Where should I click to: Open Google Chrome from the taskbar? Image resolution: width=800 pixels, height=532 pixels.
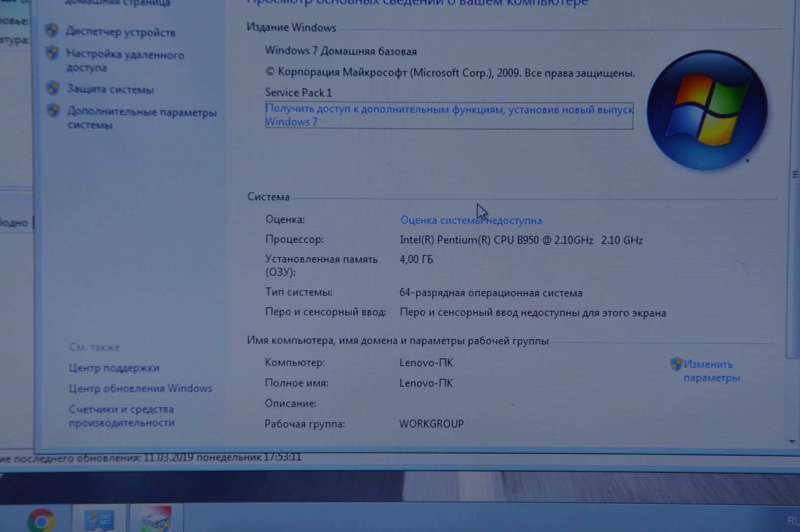click(x=41, y=520)
